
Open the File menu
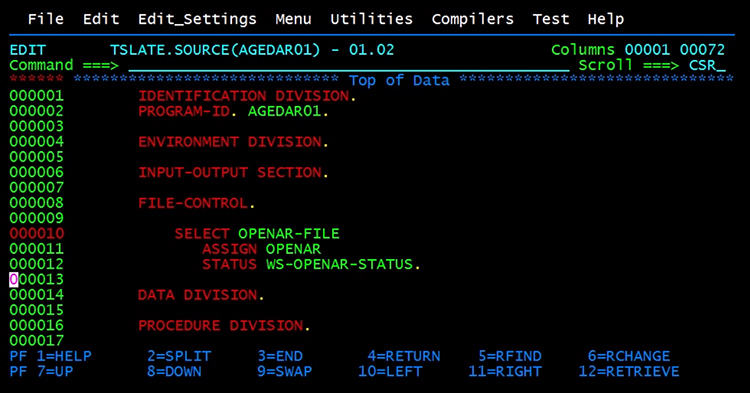click(x=45, y=19)
